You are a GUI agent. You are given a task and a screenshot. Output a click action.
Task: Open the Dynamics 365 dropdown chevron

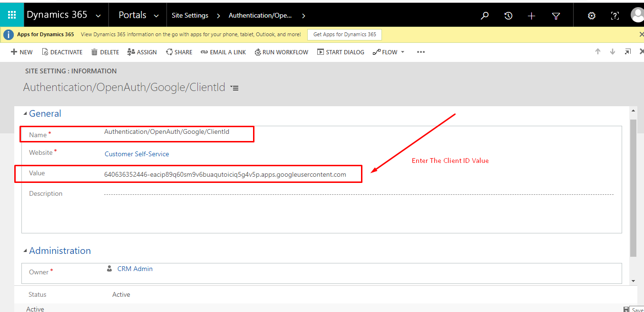pos(98,16)
